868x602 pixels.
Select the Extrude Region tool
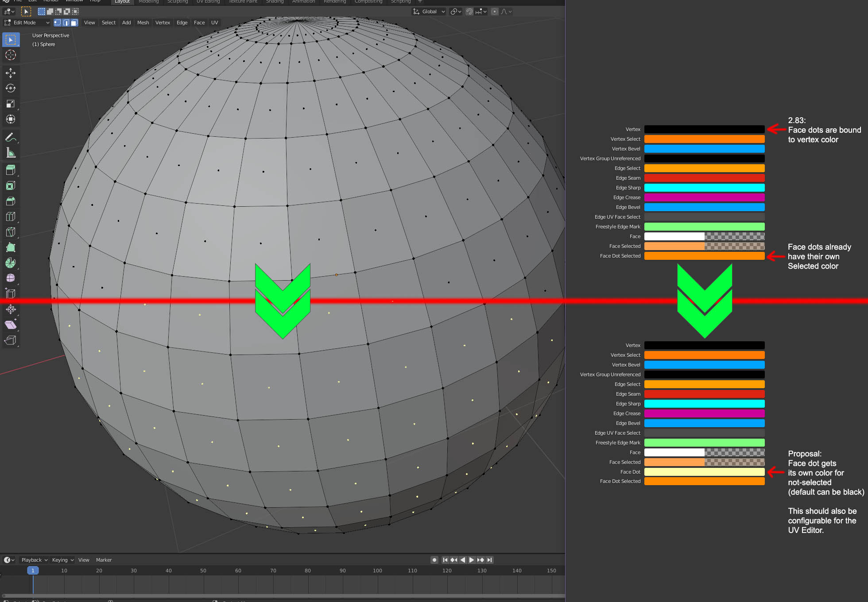tap(11, 170)
